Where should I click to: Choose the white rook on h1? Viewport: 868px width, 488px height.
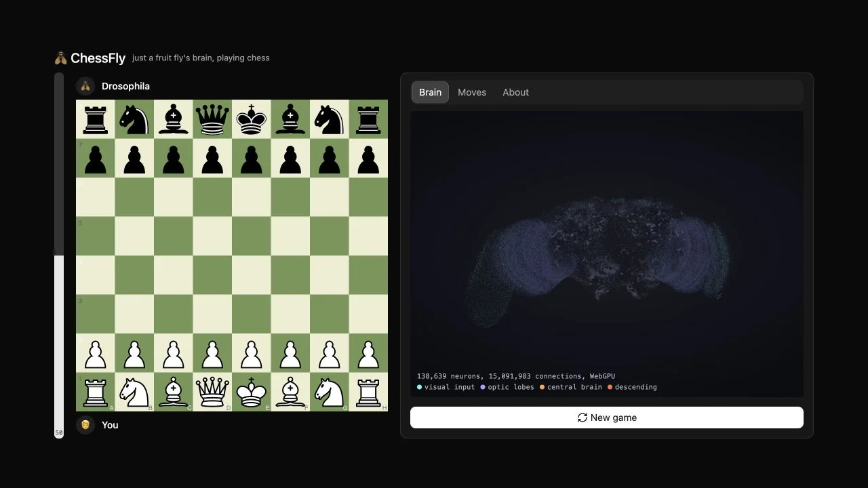368,392
